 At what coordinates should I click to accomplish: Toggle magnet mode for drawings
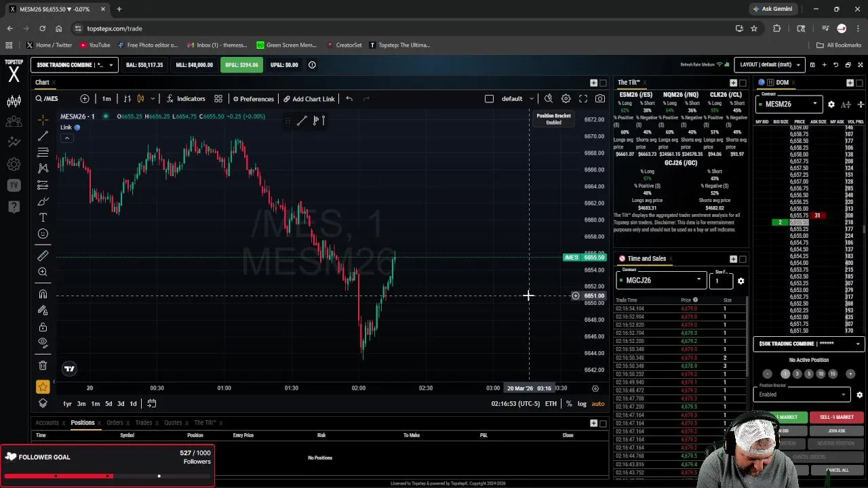43,293
